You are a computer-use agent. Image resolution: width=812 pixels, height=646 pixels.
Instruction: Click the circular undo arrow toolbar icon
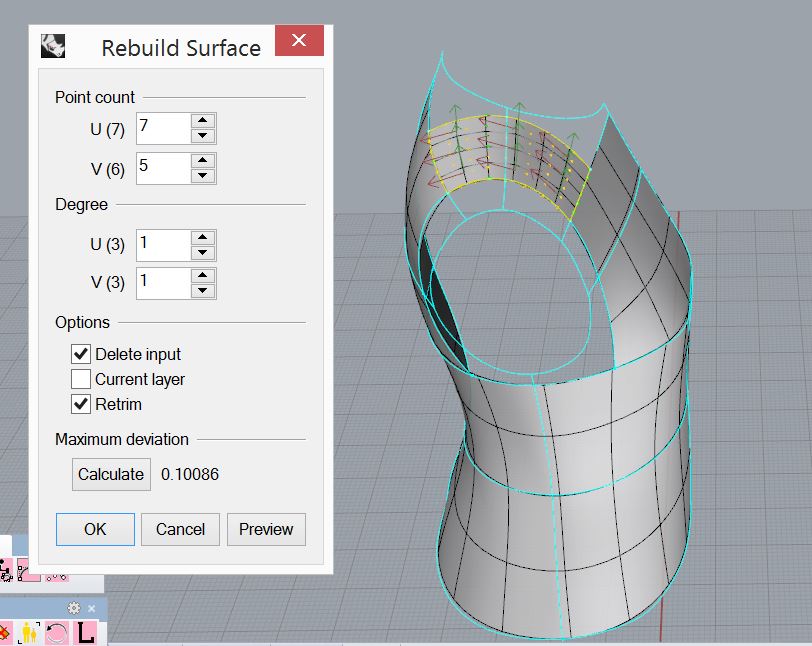pyautogui.click(x=57, y=632)
